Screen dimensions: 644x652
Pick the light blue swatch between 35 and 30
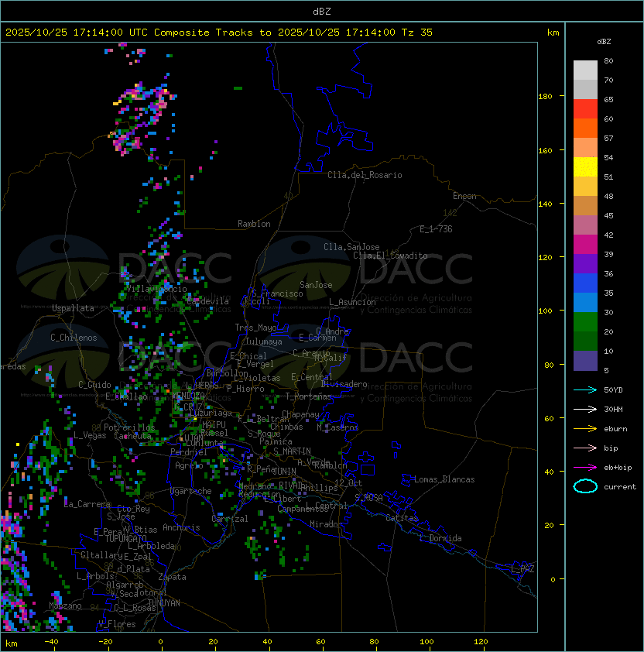(x=585, y=302)
